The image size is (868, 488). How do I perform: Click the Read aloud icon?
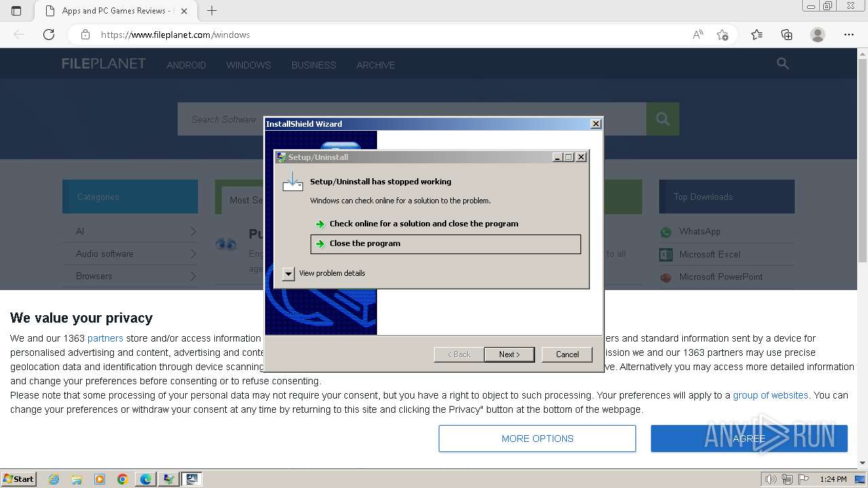698,35
